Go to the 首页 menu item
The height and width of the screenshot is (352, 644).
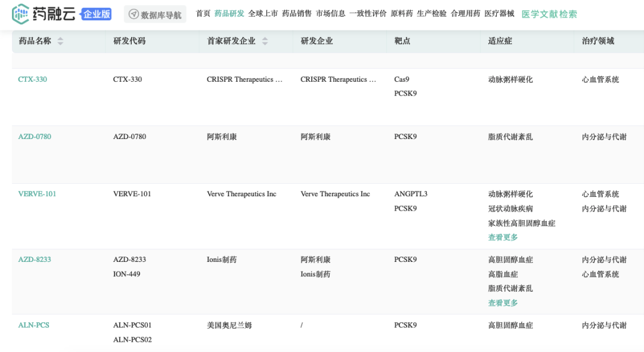pyautogui.click(x=203, y=14)
